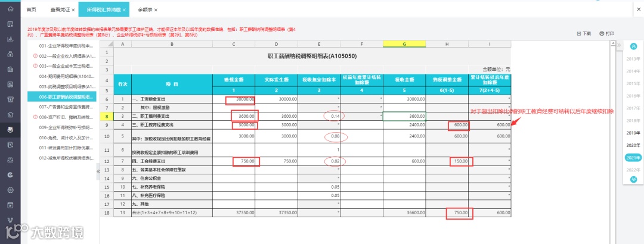Image resolution: width=644 pixels, height=244 pixels.
Task: Select year 2013年
Action: (x=633, y=59)
